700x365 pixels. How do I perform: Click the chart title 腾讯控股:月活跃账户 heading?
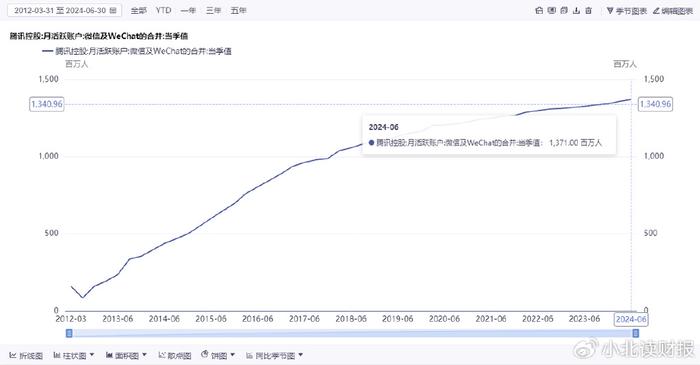[99, 36]
